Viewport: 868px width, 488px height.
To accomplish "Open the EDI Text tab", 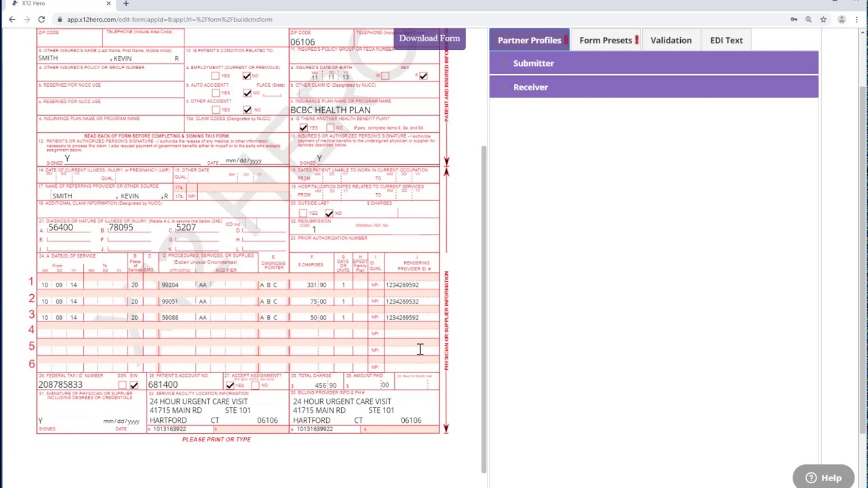I will pos(726,41).
